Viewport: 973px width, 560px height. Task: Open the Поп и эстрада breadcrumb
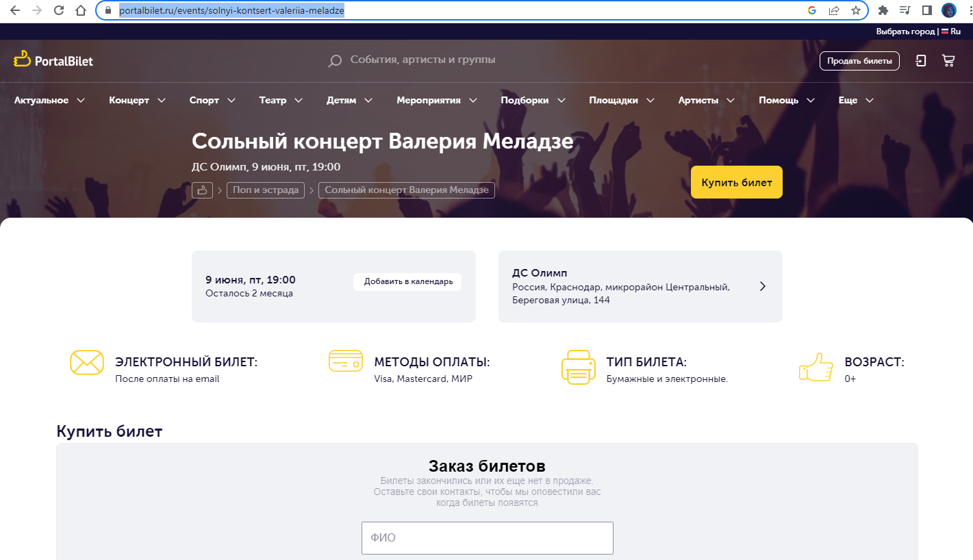click(266, 190)
